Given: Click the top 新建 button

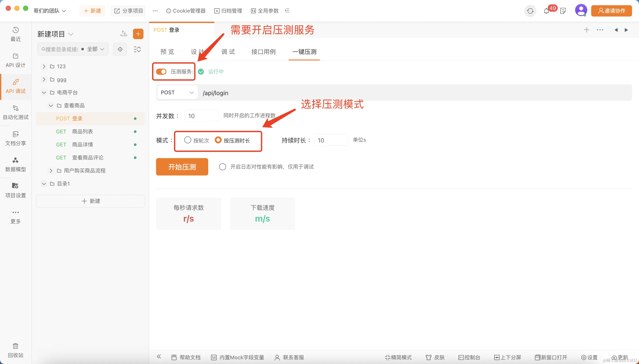Looking at the screenshot, I should (x=92, y=11).
